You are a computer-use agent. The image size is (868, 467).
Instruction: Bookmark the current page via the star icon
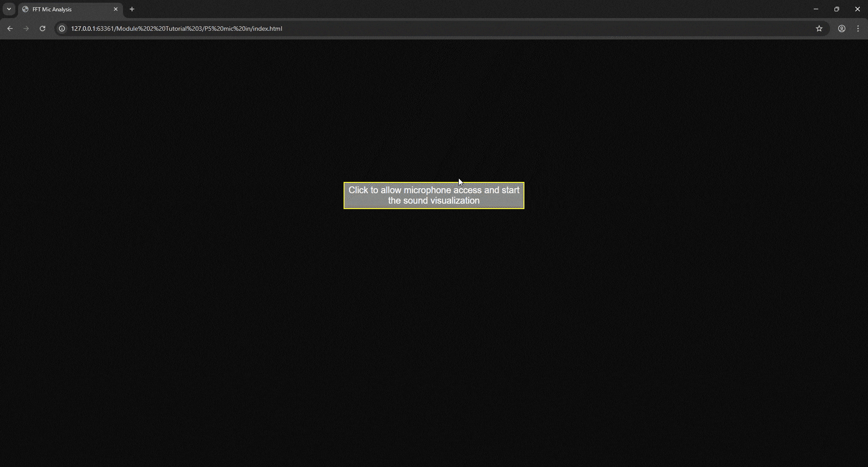[x=820, y=28]
